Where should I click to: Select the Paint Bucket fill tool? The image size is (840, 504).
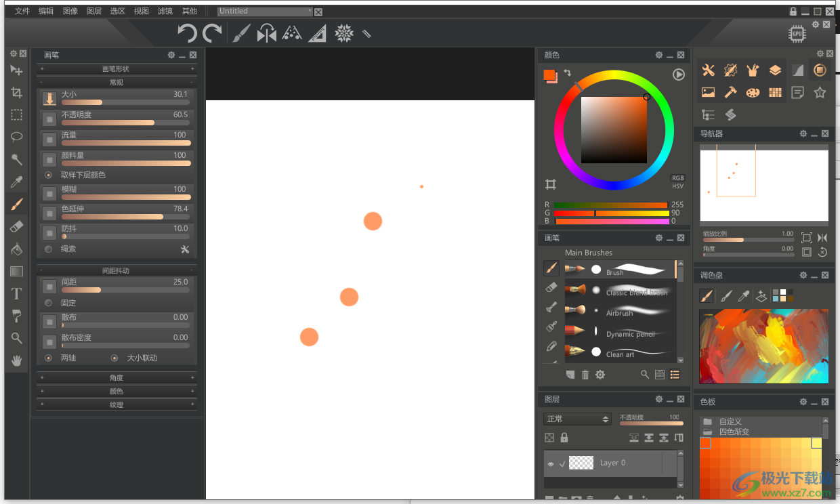tap(17, 249)
